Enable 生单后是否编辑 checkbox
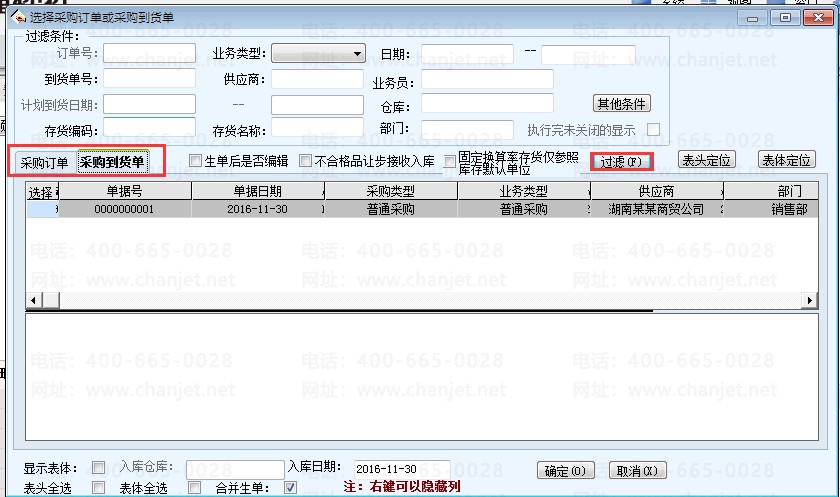The image size is (840, 497). pyautogui.click(x=196, y=161)
